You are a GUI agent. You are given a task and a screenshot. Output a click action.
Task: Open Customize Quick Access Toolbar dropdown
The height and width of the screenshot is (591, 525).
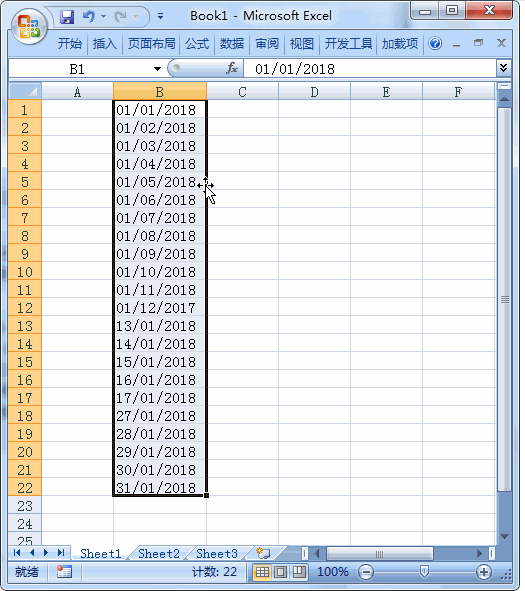point(160,17)
